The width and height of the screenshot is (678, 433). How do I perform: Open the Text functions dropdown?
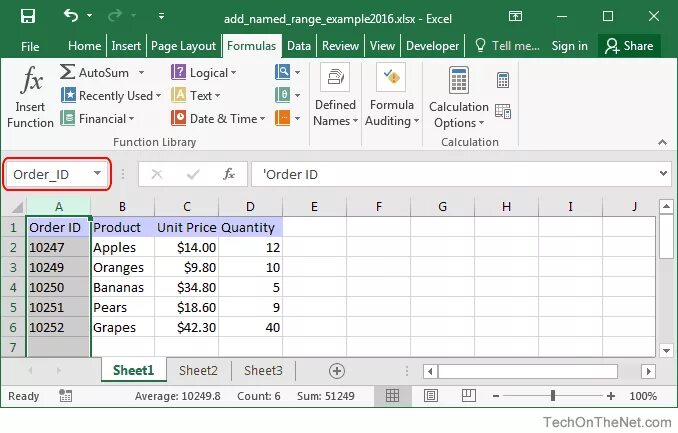tap(196, 95)
